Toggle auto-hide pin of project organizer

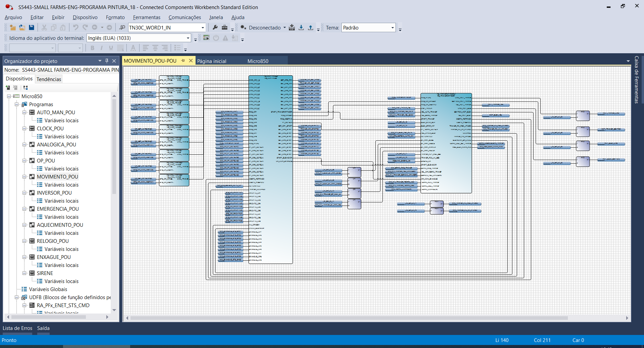pyautogui.click(x=107, y=61)
